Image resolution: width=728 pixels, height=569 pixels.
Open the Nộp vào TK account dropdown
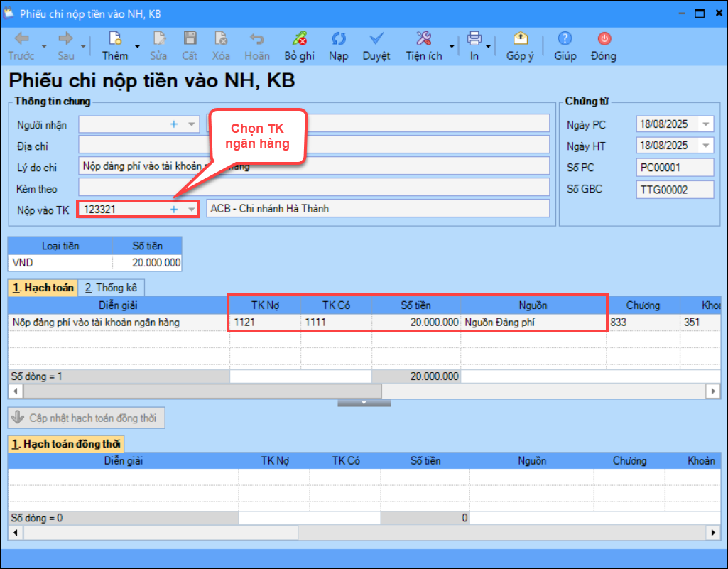point(191,210)
